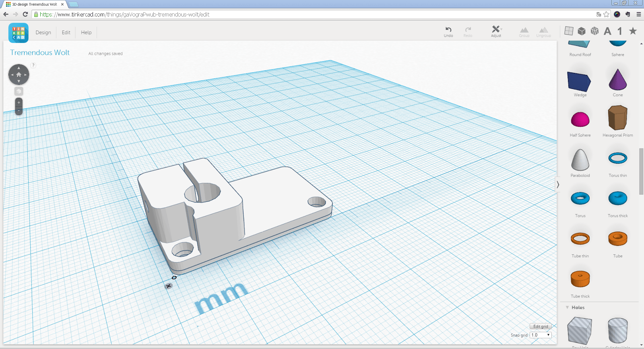The width and height of the screenshot is (644, 349).
Task: Click the workplane origin handle
Action: pyautogui.click(x=174, y=277)
